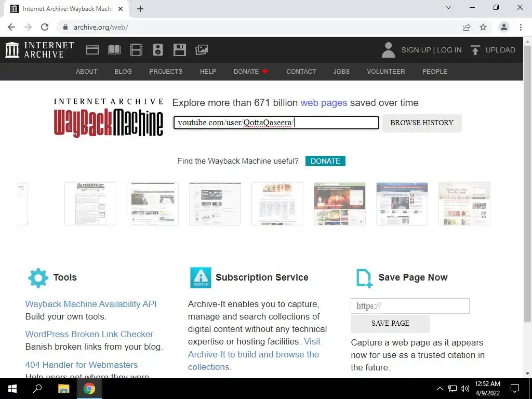Viewport: 532px width, 399px height.
Task: Click the Wayback Machine logo
Action: point(109,117)
